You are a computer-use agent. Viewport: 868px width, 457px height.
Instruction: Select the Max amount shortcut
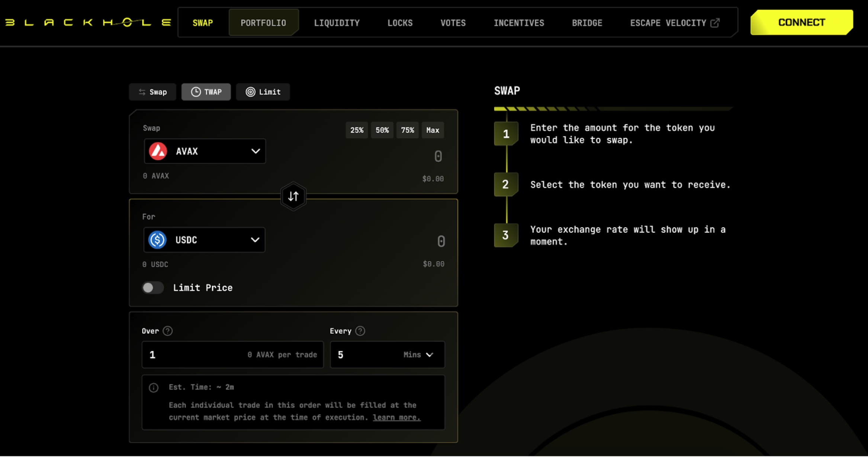(433, 130)
